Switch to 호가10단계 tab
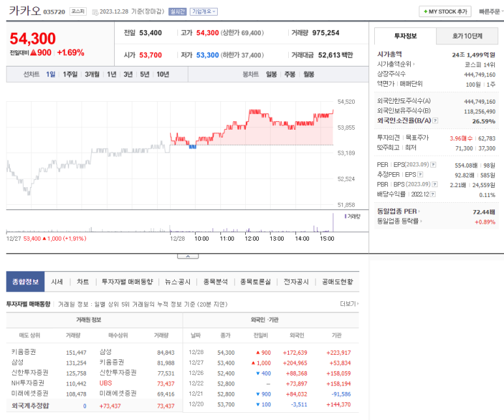 point(467,36)
